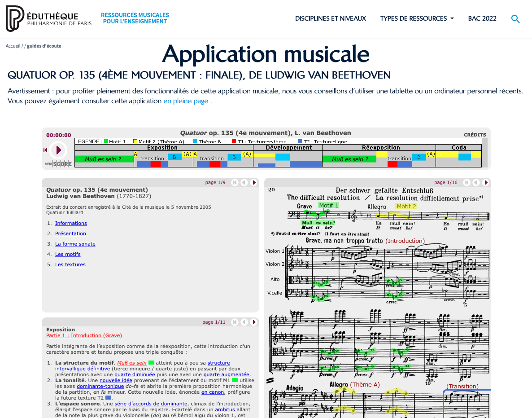The image size is (532, 418).
Task: Open the search magnifier icon
Action: (x=515, y=19)
